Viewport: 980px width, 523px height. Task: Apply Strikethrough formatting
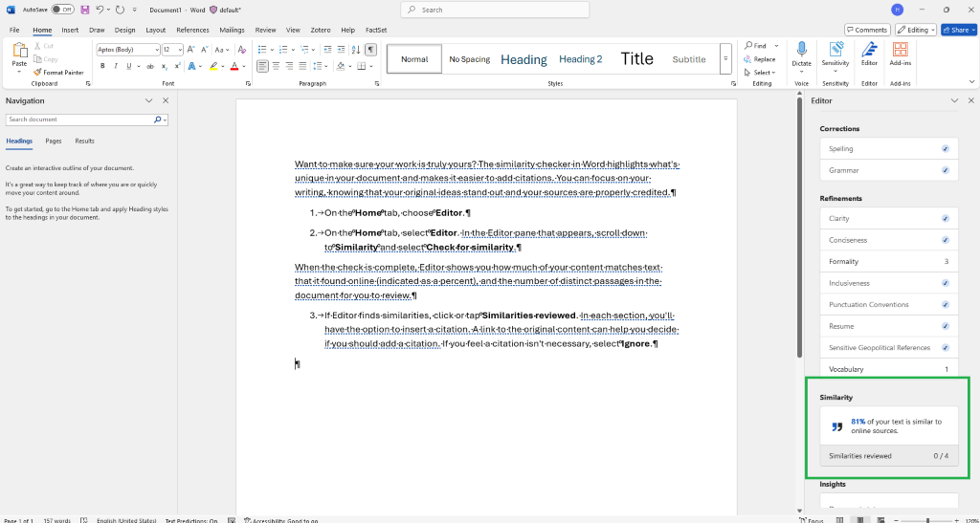150,66
